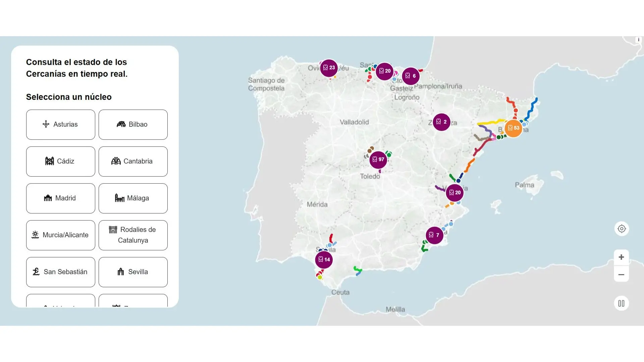Click the zoom in plus icon
The width and height of the screenshot is (644, 362).
[x=622, y=257]
